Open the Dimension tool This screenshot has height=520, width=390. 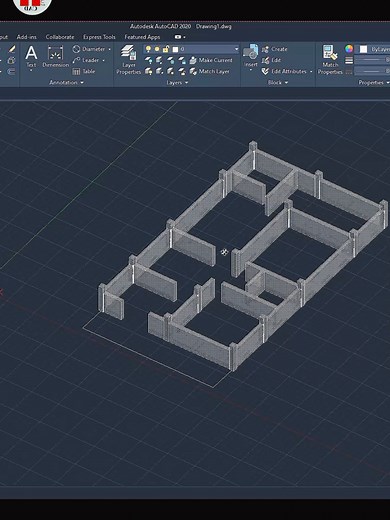55,57
